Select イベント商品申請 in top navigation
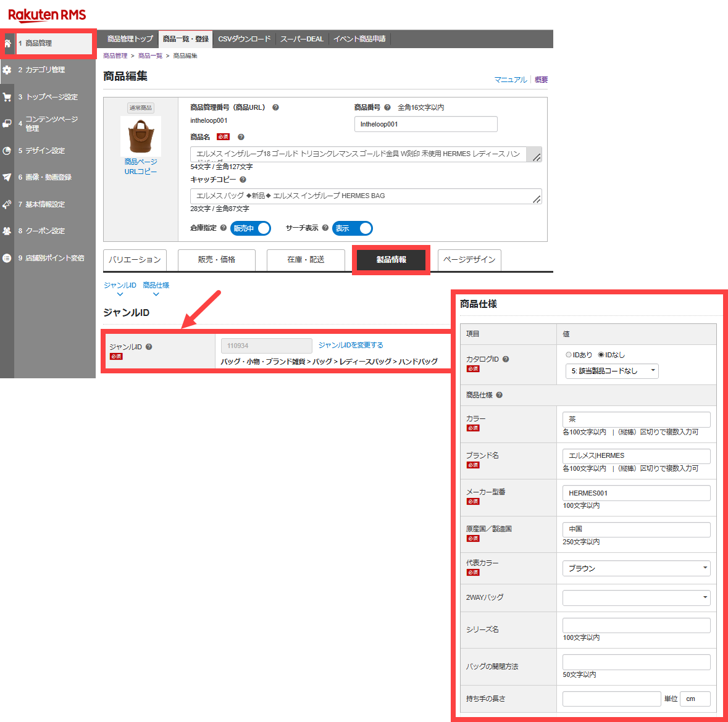Image resolution: width=728 pixels, height=722 pixels. [359, 39]
